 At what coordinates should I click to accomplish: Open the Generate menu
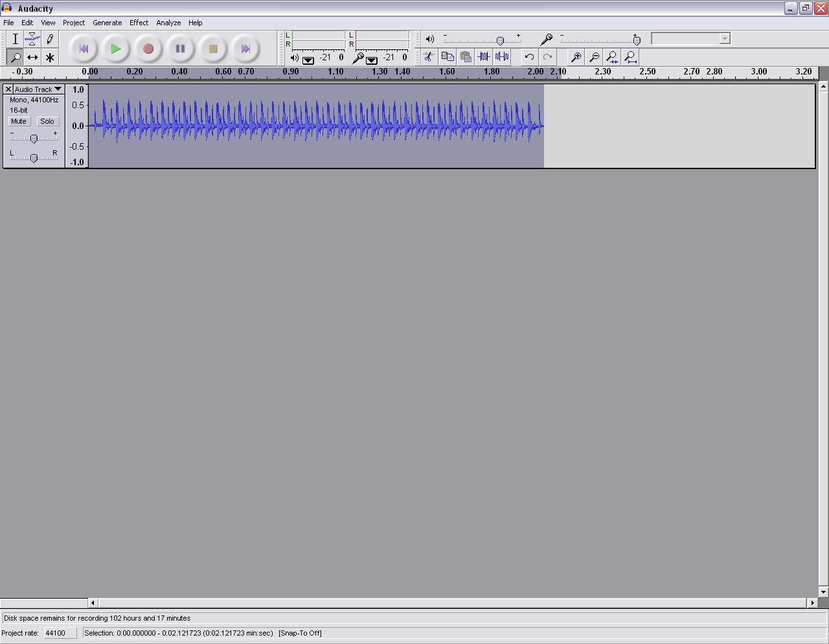(x=108, y=23)
